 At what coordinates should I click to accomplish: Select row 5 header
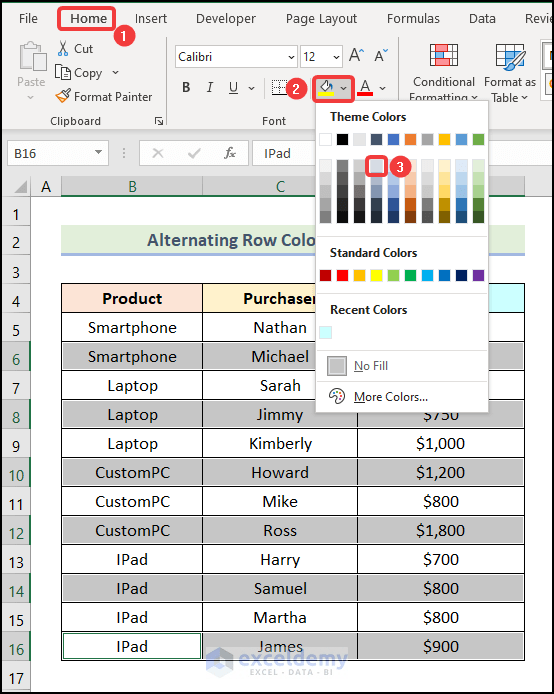[16, 330]
